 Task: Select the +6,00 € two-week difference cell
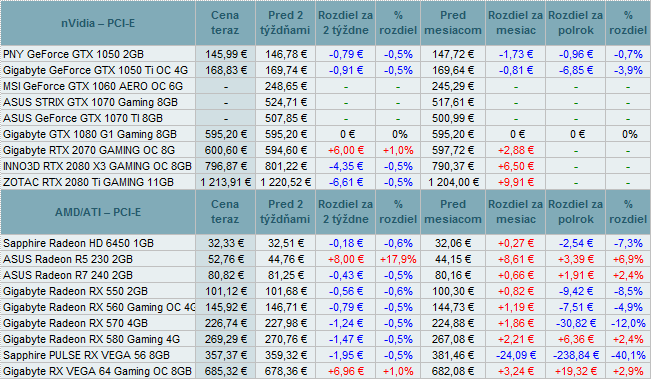[x=345, y=150]
